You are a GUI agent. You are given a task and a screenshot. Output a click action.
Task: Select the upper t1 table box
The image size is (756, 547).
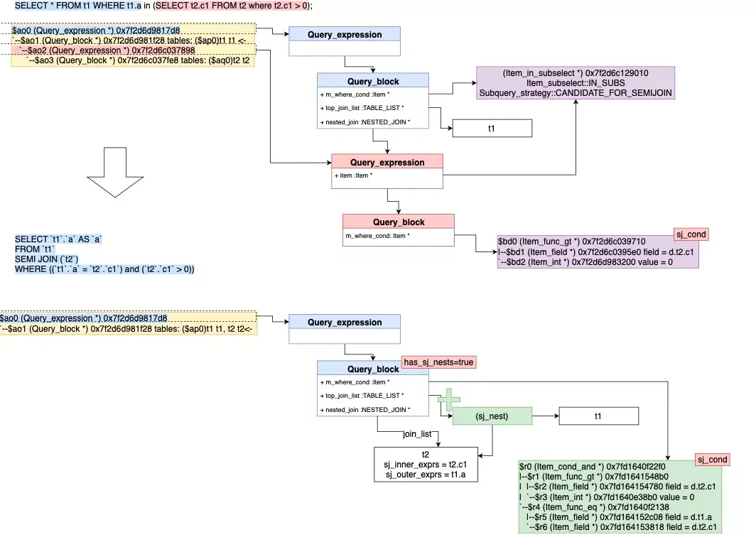click(492, 128)
